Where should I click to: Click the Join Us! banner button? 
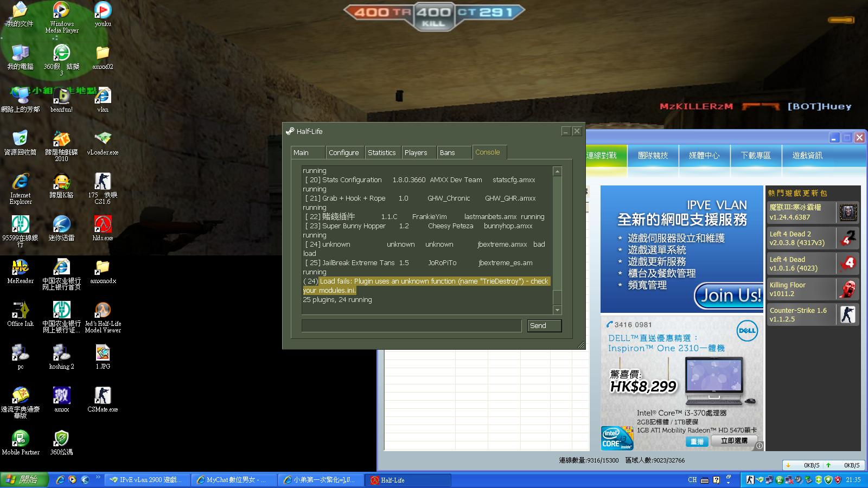(x=729, y=296)
